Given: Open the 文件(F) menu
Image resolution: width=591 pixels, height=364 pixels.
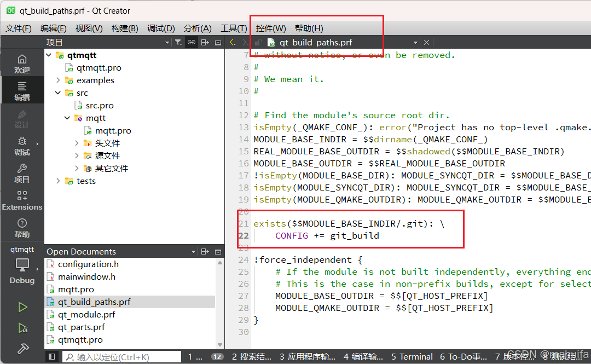Looking at the screenshot, I should click(19, 28).
